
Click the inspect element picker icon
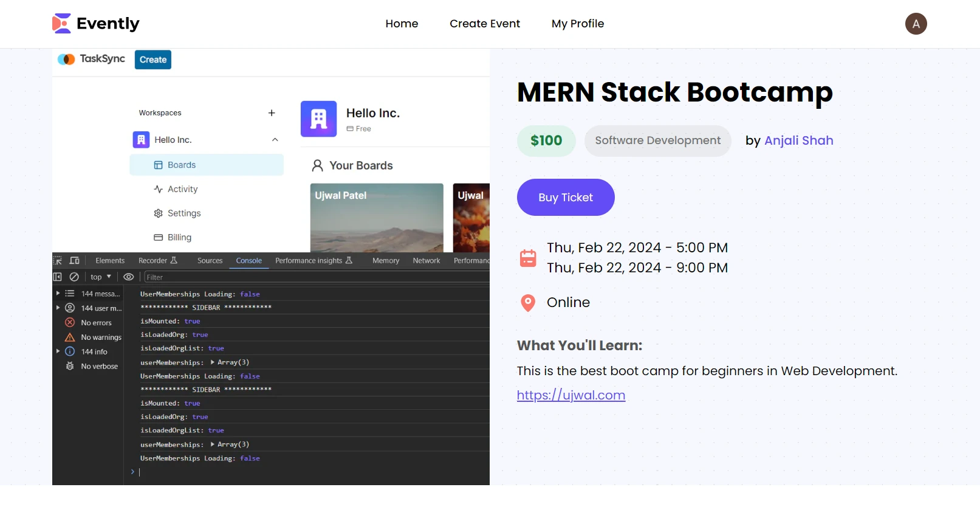pos(58,261)
